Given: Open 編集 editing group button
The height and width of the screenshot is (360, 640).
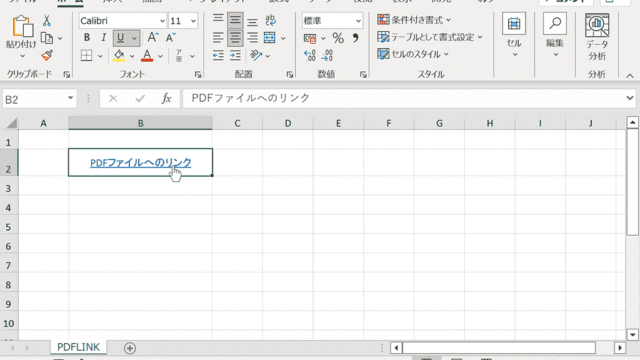Looking at the screenshot, I should pyautogui.click(x=555, y=36).
